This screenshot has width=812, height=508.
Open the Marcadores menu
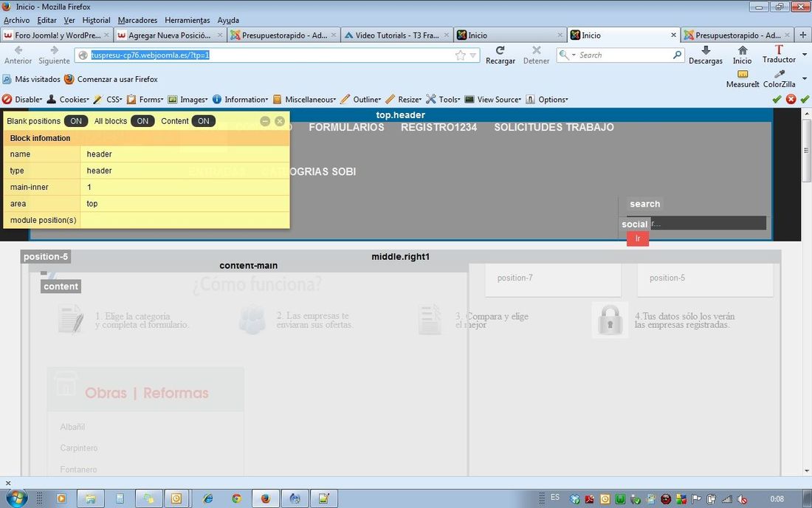coord(137,20)
